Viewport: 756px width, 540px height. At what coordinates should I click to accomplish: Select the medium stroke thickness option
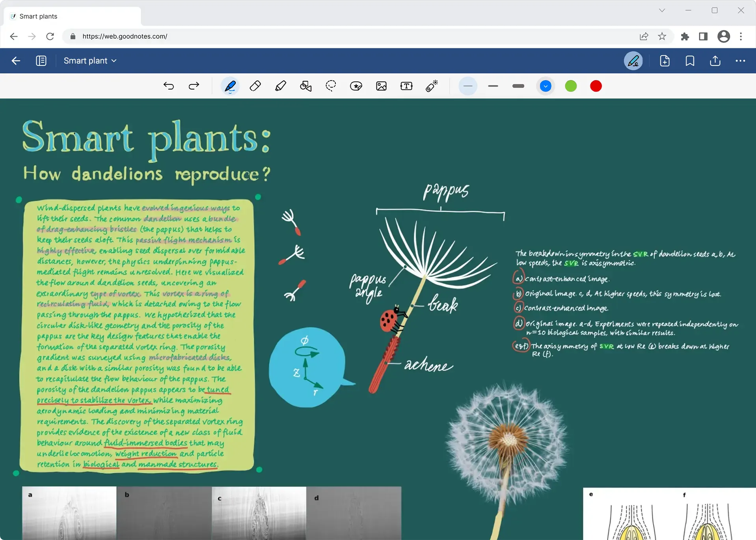click(493, 86)
